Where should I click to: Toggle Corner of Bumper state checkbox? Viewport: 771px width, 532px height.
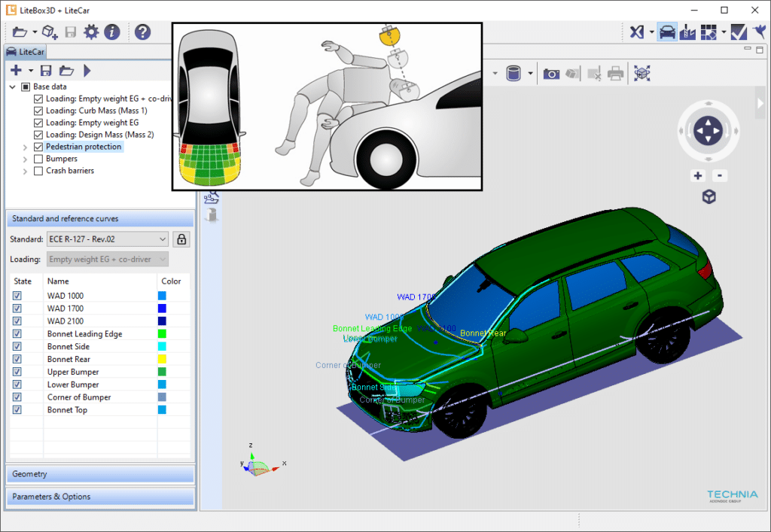pyautogui.click(x=17, y=397)
